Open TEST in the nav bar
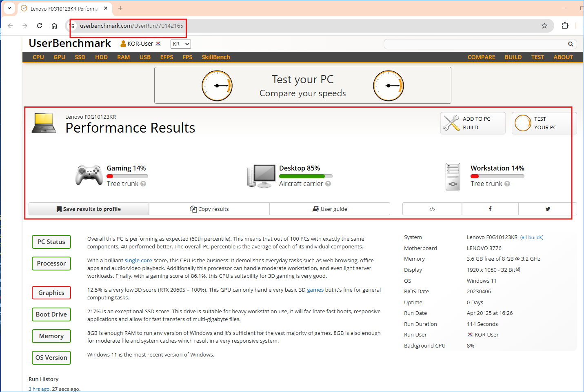This screenshot has width=584, height=392. tap(537, 57)
